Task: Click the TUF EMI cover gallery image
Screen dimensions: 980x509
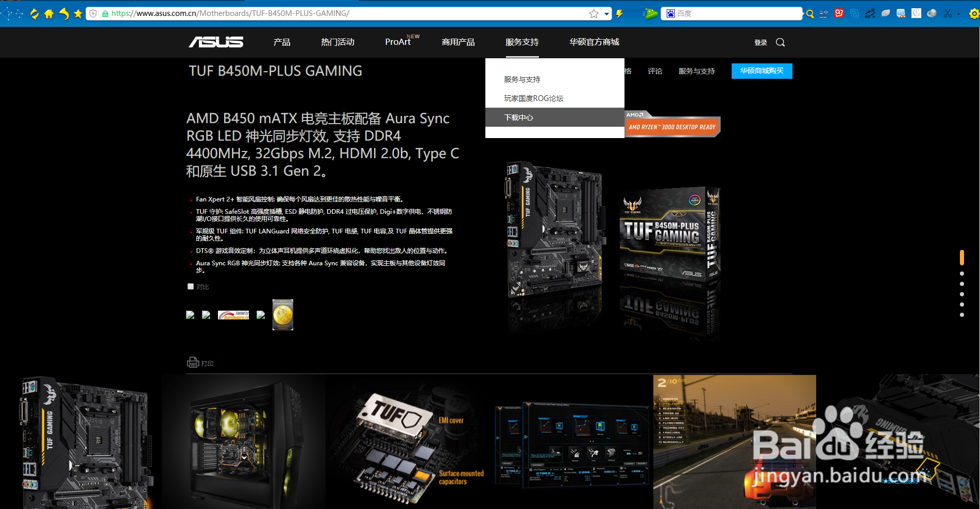Action: coord(408,442)
